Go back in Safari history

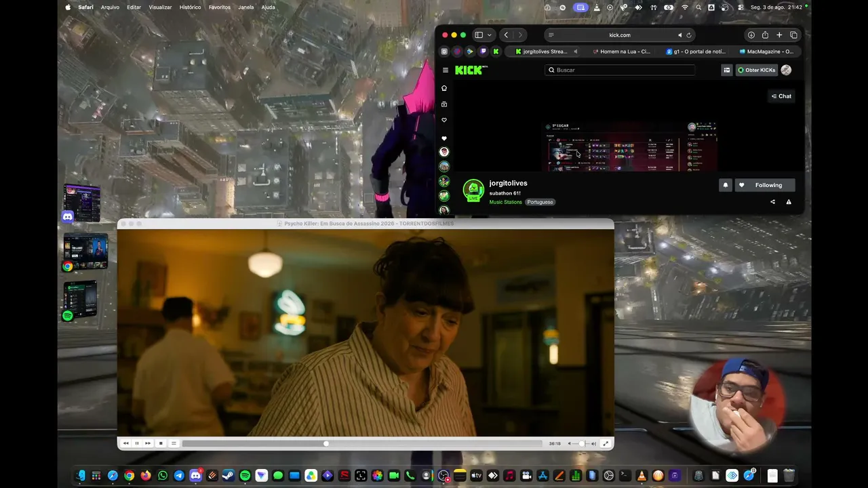506,35
